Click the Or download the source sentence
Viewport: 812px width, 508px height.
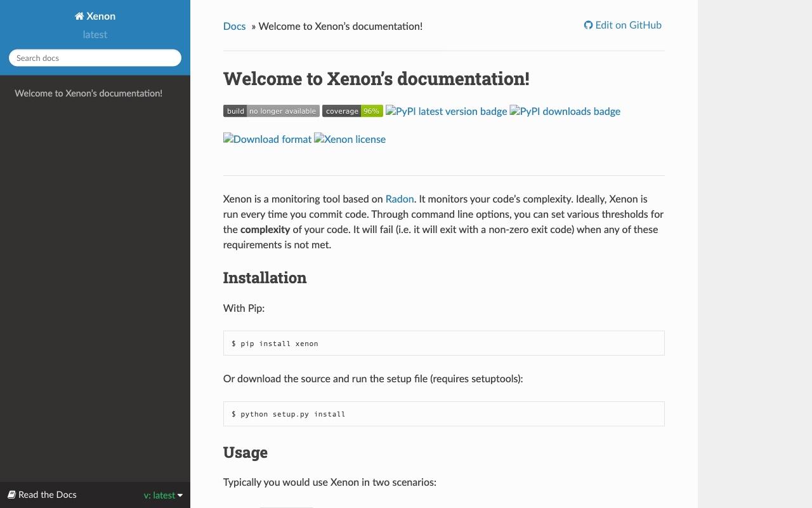(x=373, y=378)
